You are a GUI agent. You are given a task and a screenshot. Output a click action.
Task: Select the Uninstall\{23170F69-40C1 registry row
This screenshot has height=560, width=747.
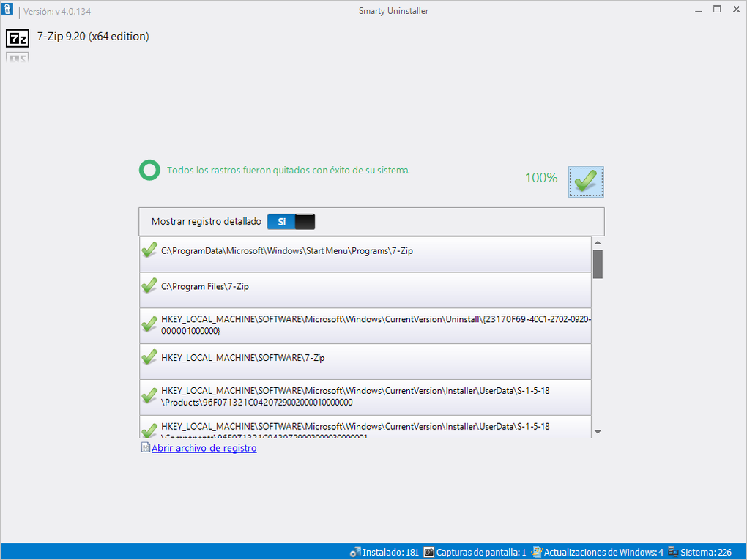pos(365,326)
